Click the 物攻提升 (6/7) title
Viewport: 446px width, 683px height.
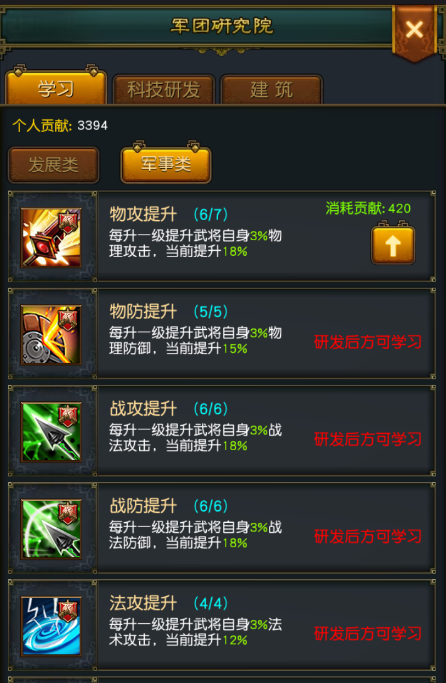click(169, 215)
